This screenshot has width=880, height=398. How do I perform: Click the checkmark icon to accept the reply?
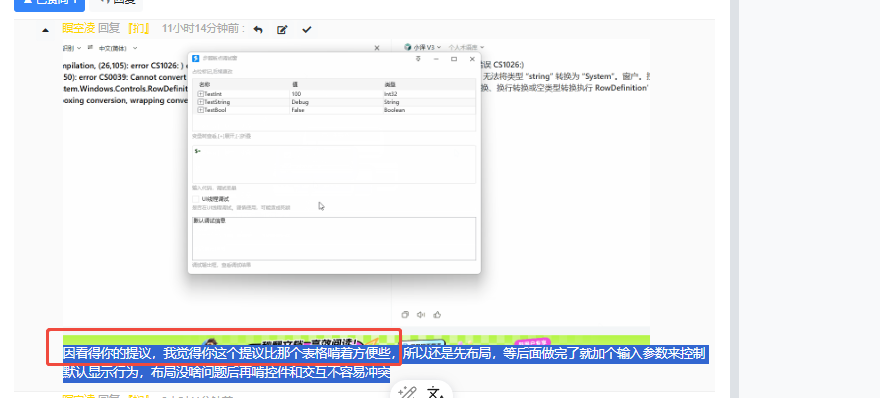[306, 29]
